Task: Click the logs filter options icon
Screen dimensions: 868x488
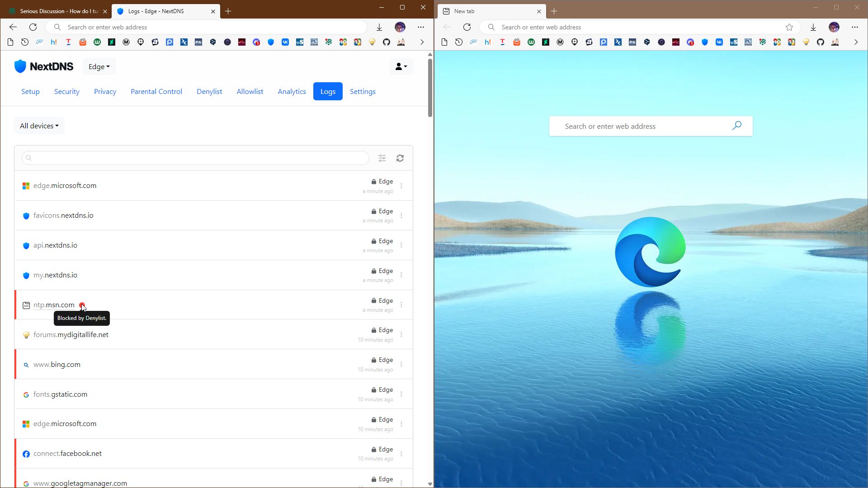Action: (x=382, y=158)
